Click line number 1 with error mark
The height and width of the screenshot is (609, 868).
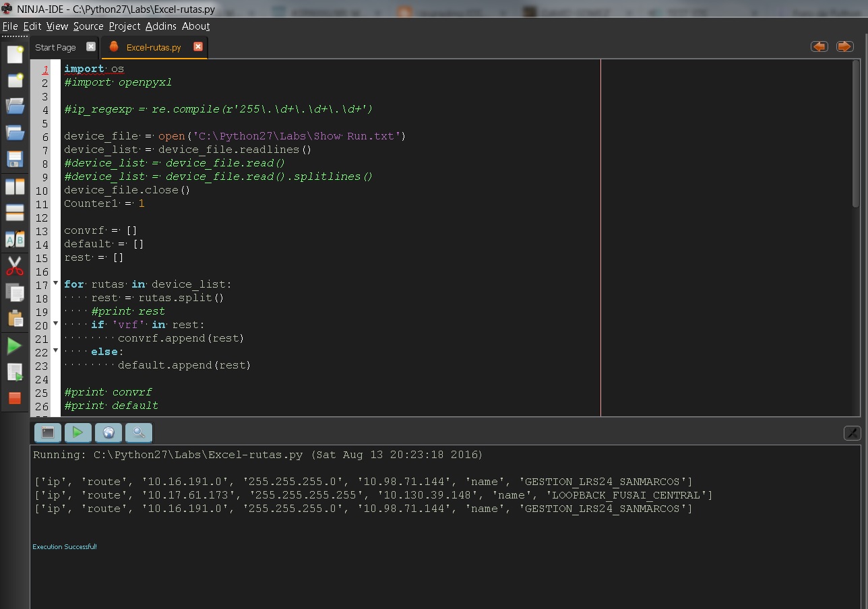46,69
